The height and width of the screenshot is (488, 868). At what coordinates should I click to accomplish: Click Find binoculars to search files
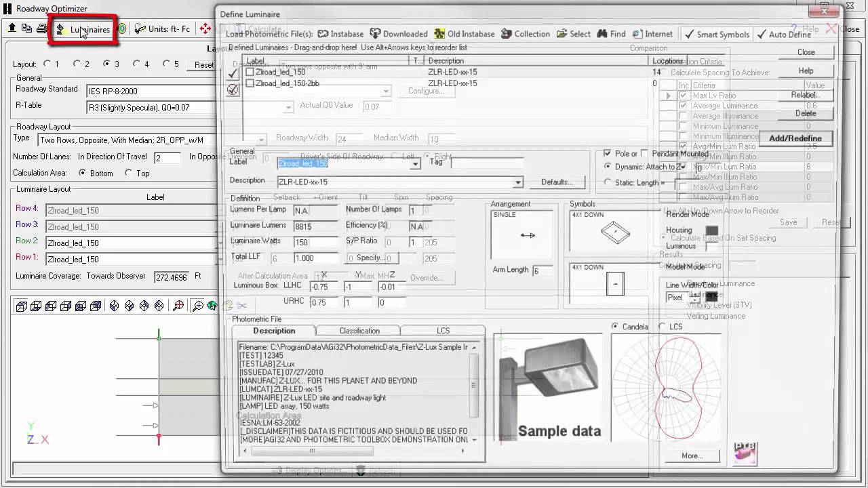611,34
